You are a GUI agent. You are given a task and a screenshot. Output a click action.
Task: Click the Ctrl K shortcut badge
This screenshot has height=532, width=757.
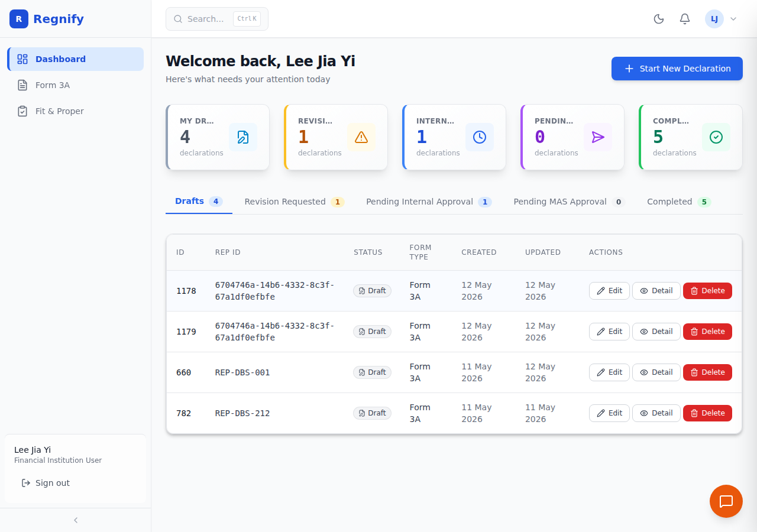(247, 19)
